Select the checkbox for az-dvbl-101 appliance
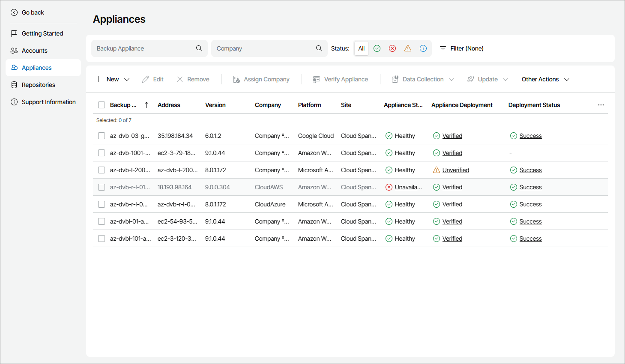 (102, 239)
